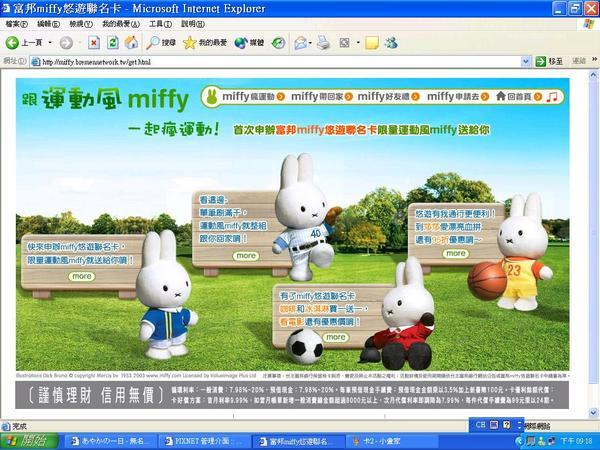The image size is (600, 450).
Task: Toggle the music note icon in site nav
Action: (x=551, y=96)
